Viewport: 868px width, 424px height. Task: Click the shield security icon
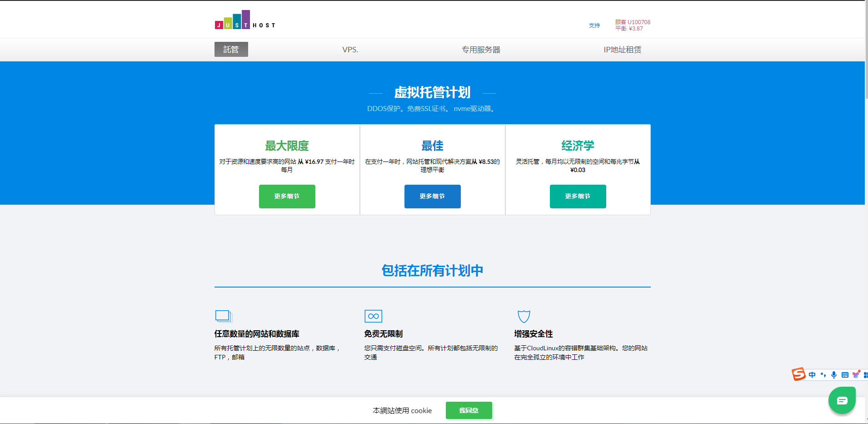click(x=524, y=316)
